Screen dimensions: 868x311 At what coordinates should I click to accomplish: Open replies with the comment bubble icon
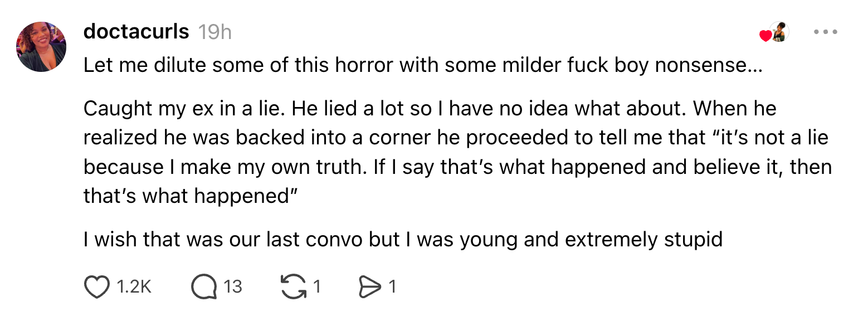click(203, 286)
